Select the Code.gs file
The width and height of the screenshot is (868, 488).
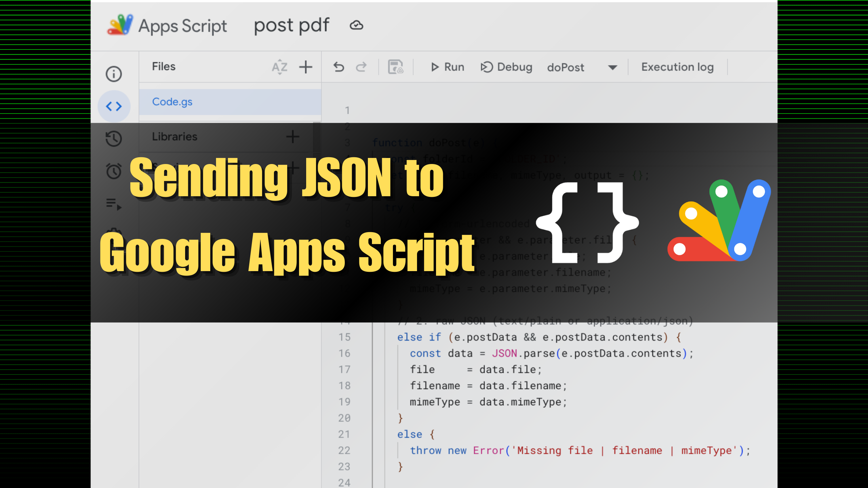coord(172,101)
